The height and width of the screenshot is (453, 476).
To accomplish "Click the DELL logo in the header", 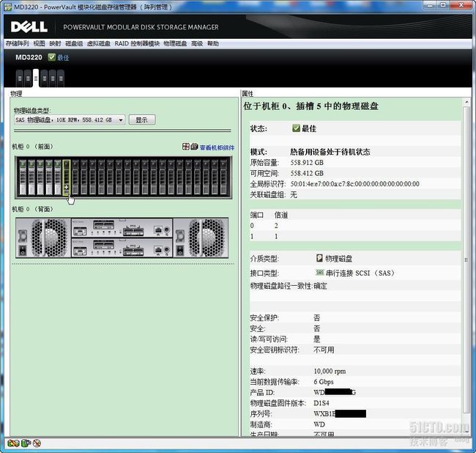I will click(x=29, y=26).
